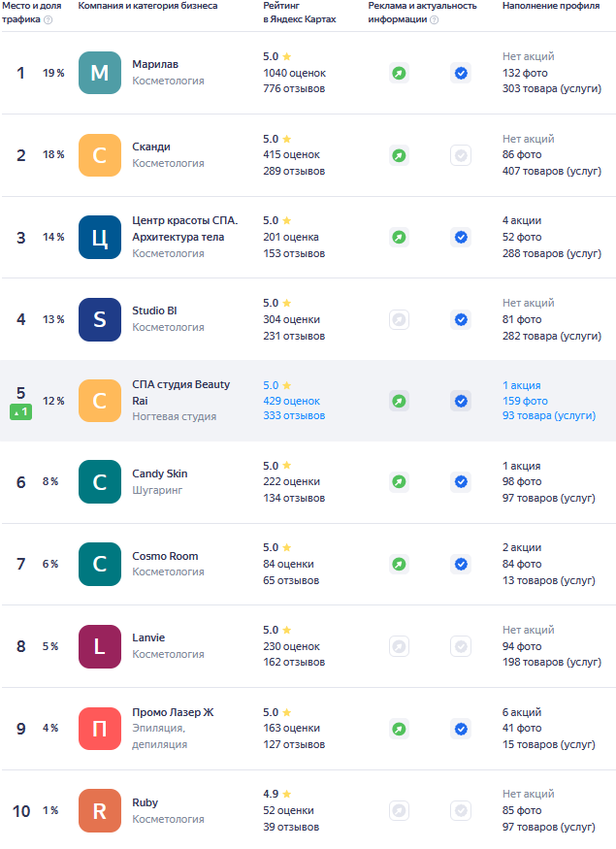616x849 pixels.
Task: Click '2 акции' in Cosmo Room row
Action: point(522,548)
